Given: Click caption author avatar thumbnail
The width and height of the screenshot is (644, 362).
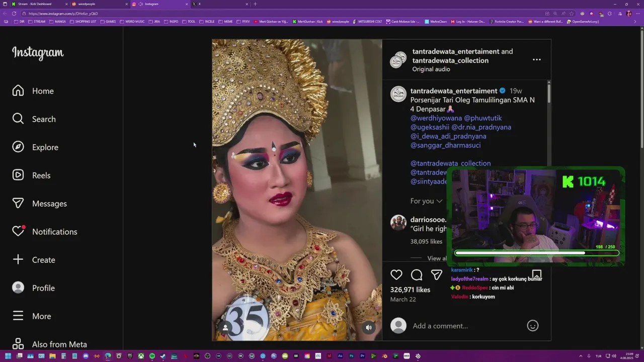Looking at the screenshot, I should 398,94.
